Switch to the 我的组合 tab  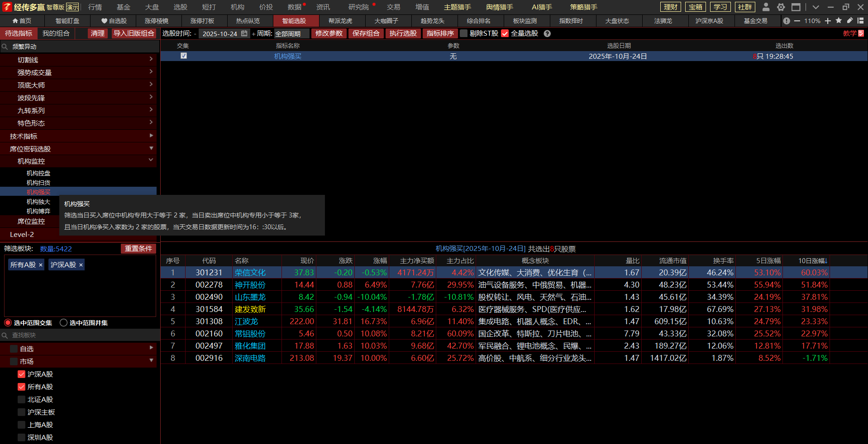(56, 33)
